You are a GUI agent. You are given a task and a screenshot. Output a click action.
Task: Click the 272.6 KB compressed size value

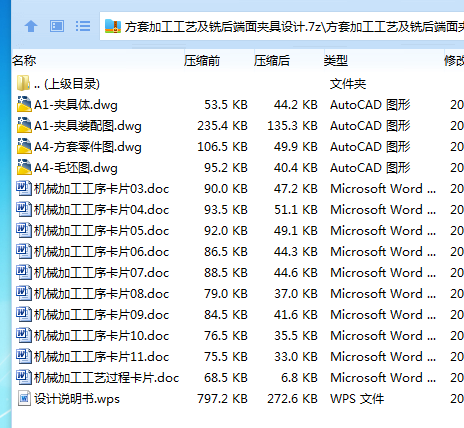click(x=292, y=399)
